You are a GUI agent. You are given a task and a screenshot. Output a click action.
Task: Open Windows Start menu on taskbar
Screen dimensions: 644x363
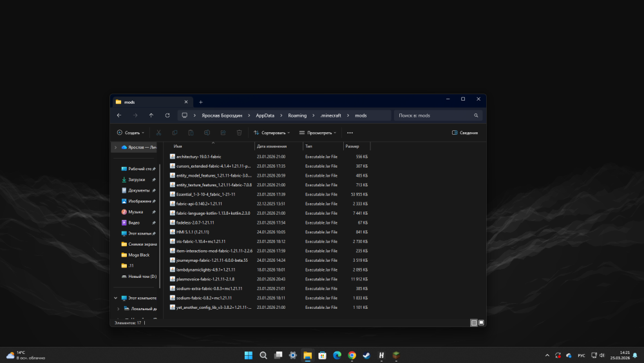point(249,355)
